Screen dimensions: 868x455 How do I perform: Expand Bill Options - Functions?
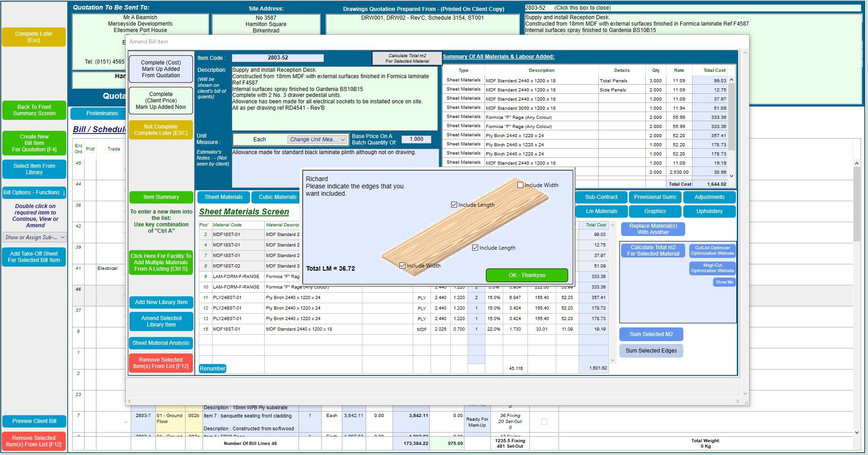click(x=34, y=193)
